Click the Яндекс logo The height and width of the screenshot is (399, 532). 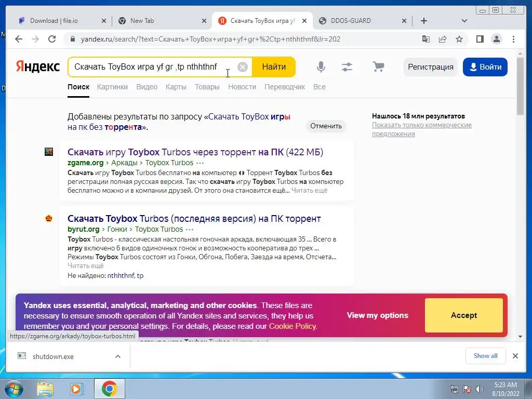pyautogui.click(x=37, y=66)
